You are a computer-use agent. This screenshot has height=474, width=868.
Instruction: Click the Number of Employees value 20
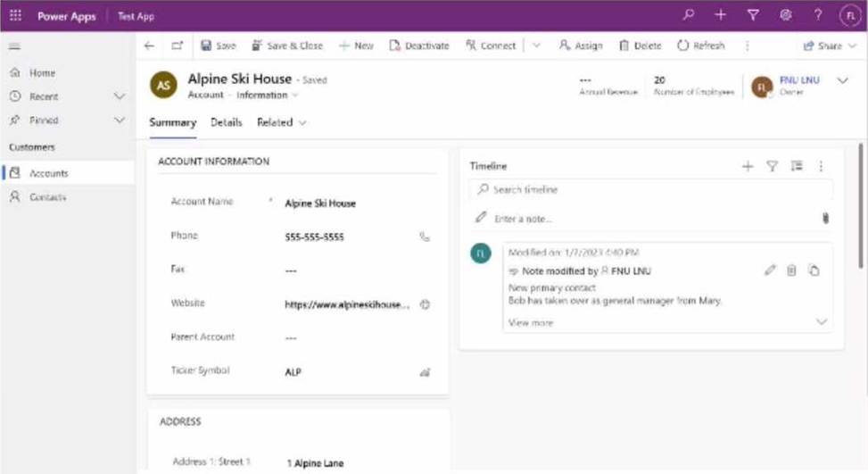(659, 79)
